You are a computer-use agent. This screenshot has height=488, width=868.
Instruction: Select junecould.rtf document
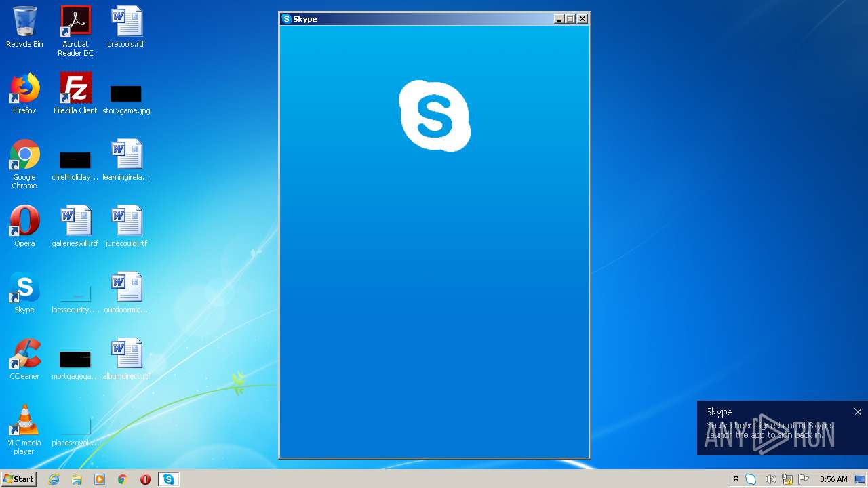[126, 226]
